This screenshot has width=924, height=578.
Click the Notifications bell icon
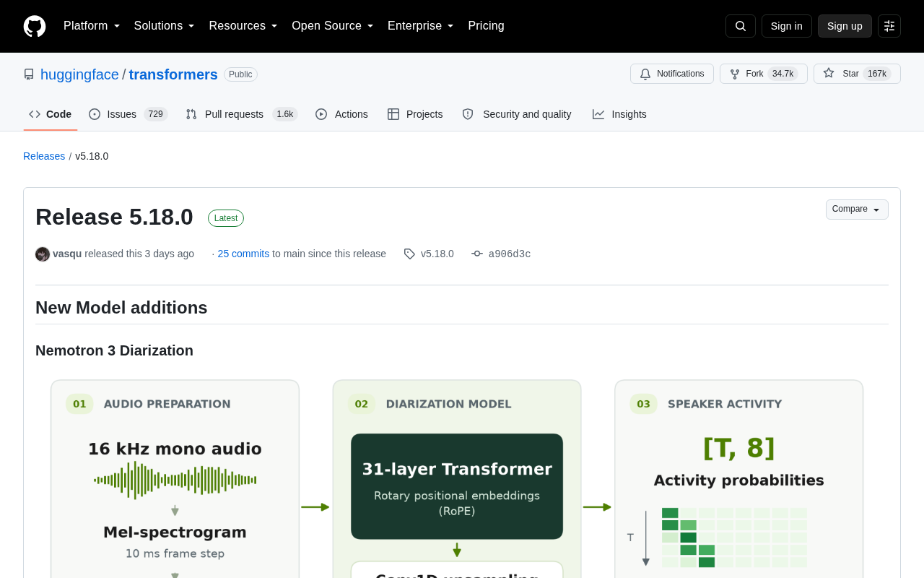(x=645, y=74)
